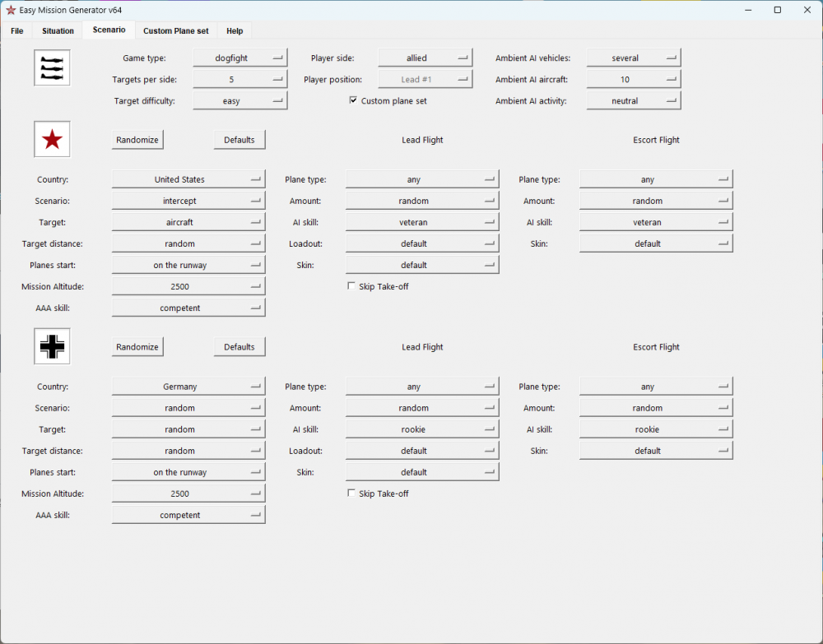Image resolution: width=823 pixels, height=644 pixels.
Task: Click Defaults in the Germany section
Action: pos(239,347)
